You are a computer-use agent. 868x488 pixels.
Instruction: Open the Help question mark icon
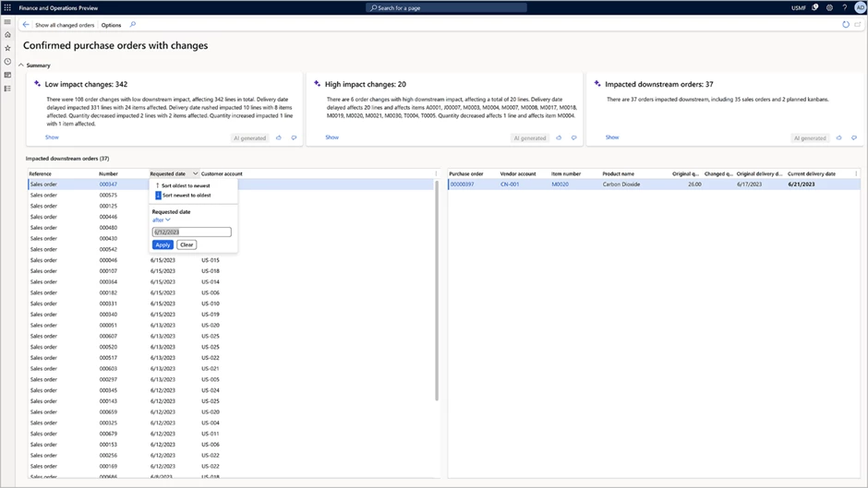(x=844, y=7)
